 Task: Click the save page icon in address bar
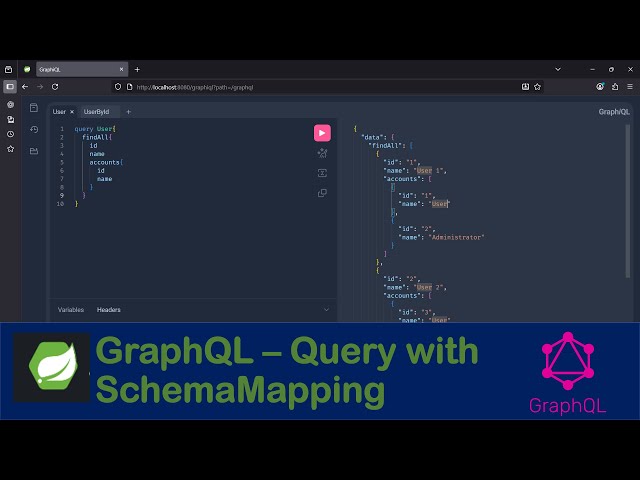[525, 87]
